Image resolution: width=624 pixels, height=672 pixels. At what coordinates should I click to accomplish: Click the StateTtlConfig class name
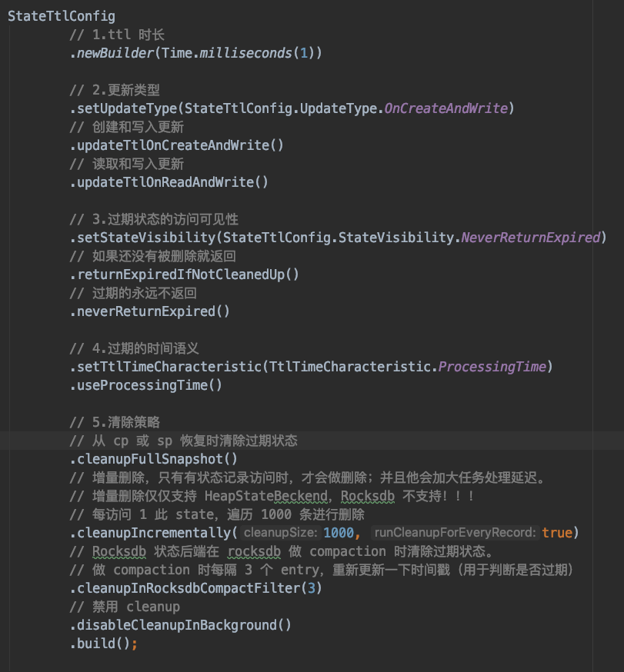(60, 15)
